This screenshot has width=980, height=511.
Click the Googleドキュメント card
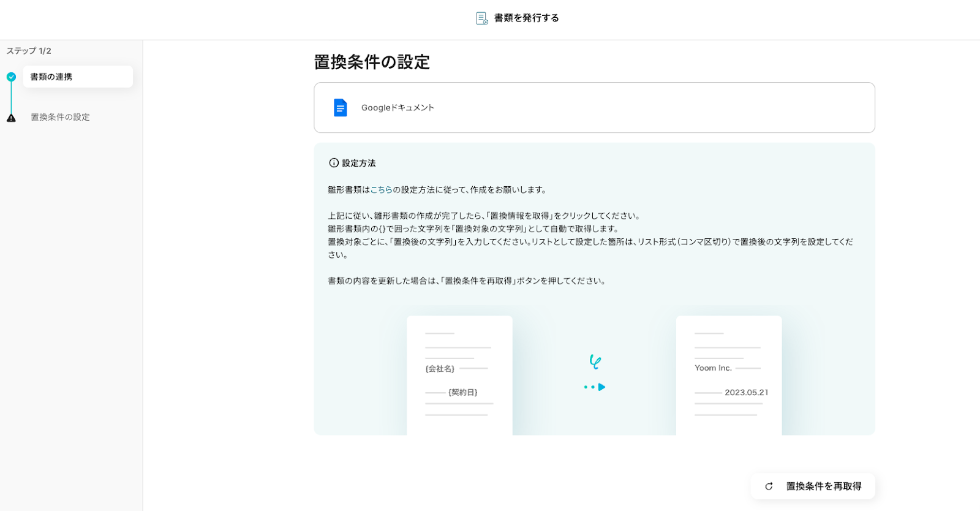click(594, 108)
